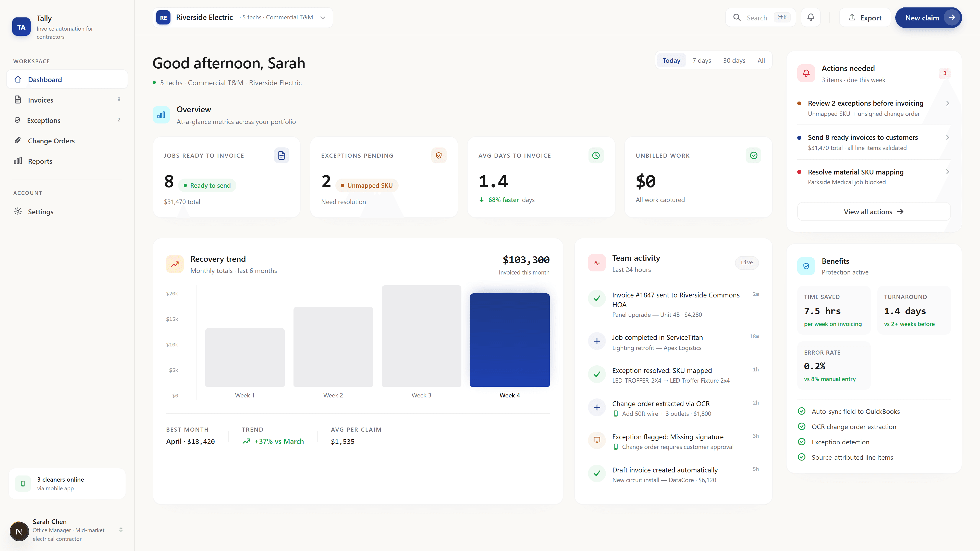
Task: Click the Export button
Action: (865, 18)
